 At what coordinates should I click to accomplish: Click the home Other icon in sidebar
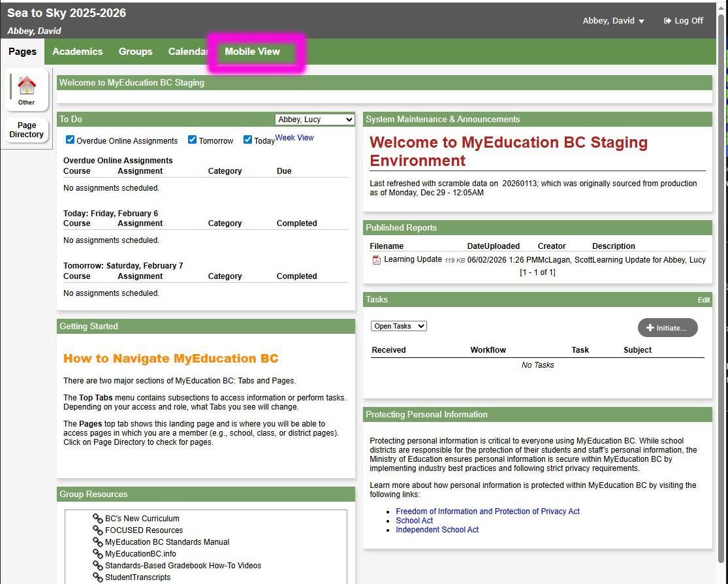(26, 89)
